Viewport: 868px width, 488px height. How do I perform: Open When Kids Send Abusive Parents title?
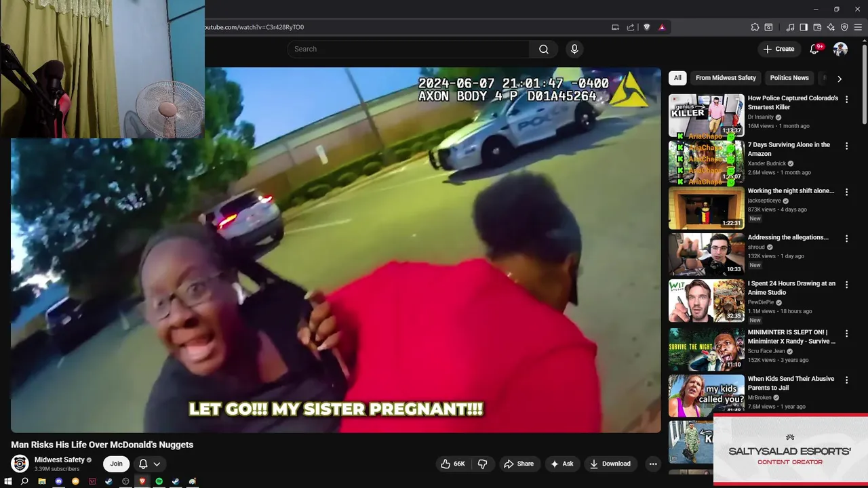coord(791,383)
